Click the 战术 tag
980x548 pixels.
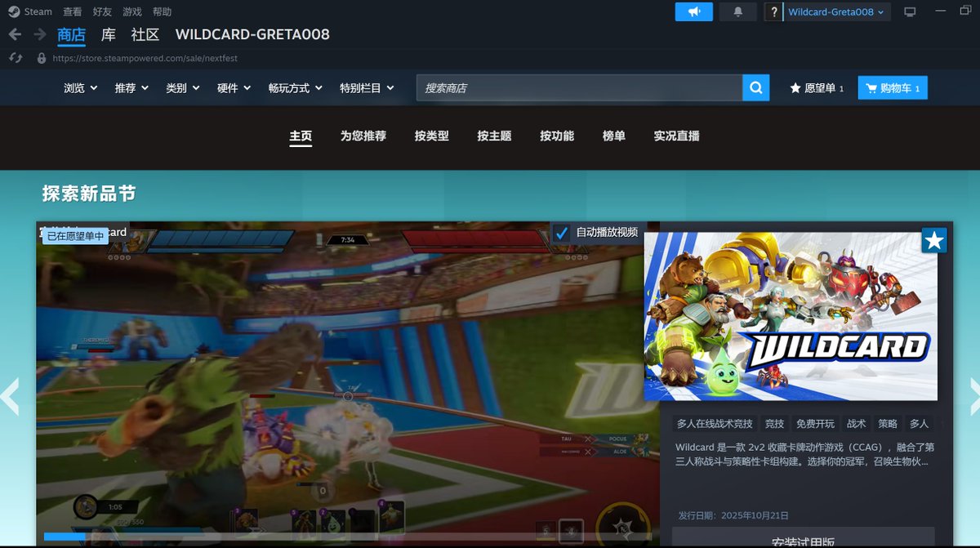[856, 424]
